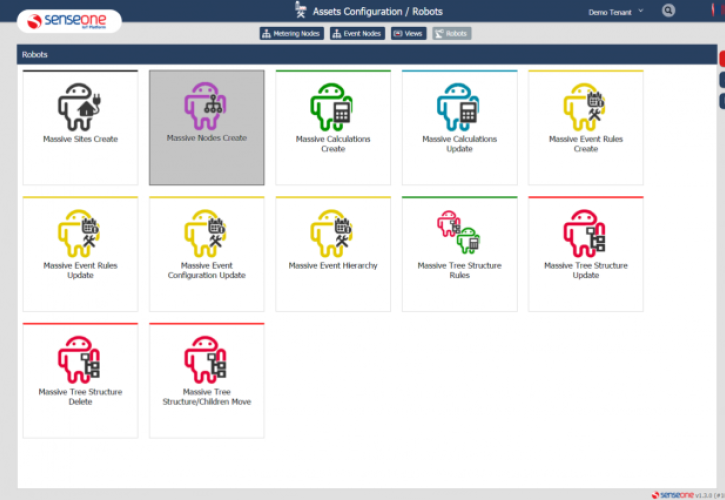This screenshot has height=500, width=725.
Task: Open the green Massive Calculations Create robot
Action: [x=333, y=127]
